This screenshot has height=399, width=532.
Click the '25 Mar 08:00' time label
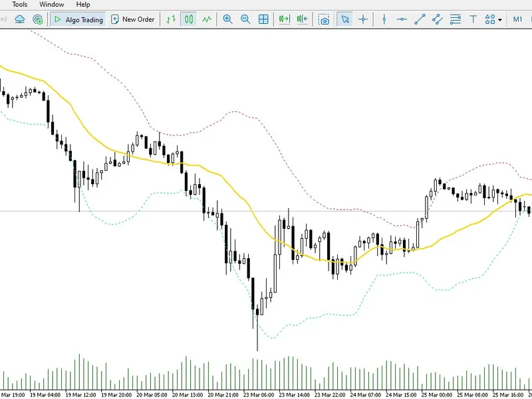(472, 395)
